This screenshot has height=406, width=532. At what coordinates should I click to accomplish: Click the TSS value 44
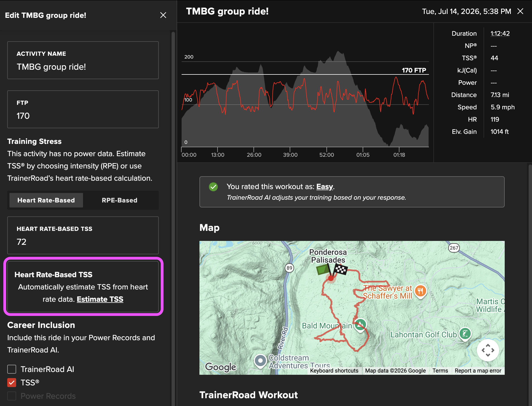pos(494,58)
